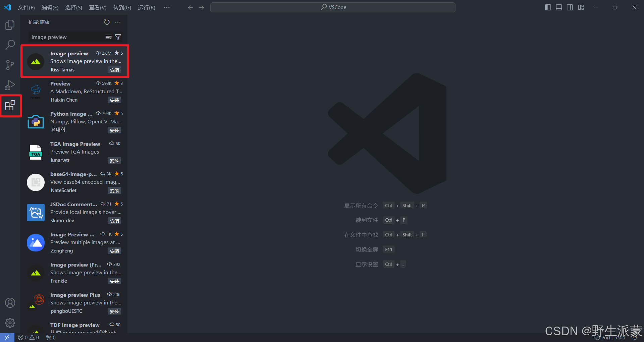Install Image preview Plus extension

click(x=114, y=311)
